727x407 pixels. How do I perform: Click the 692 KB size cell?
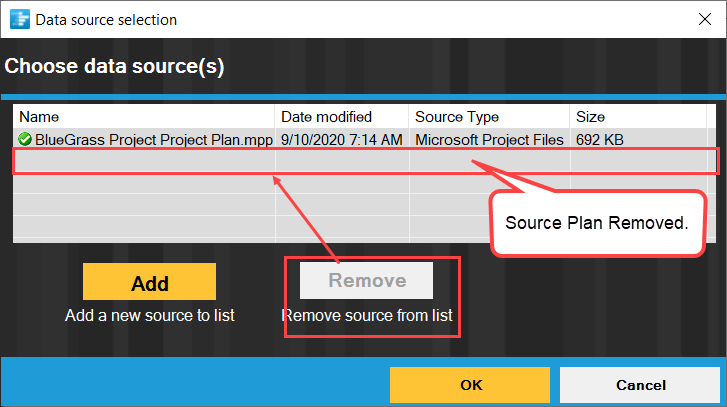(599, 140)
